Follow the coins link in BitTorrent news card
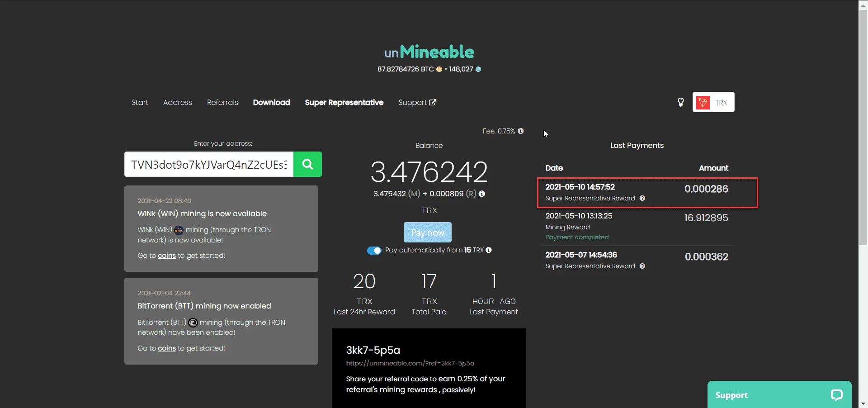This screenshot has width=868, height=408. point(166,348)
